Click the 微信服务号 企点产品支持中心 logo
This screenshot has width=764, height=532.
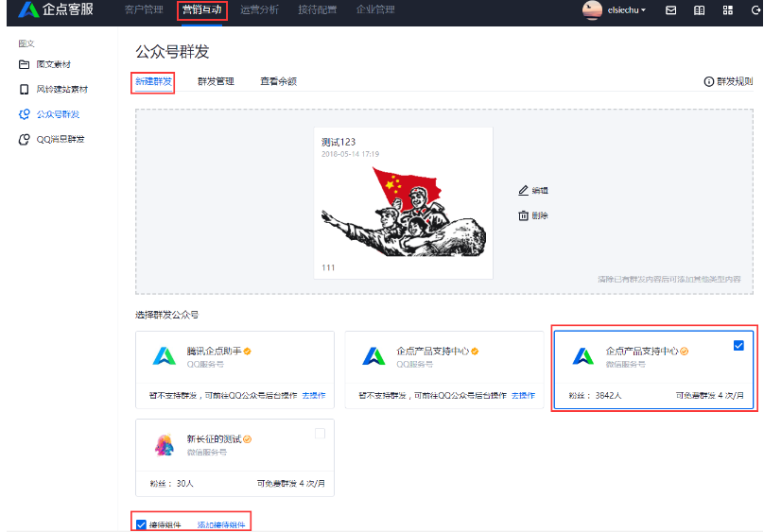coord(583,356)
